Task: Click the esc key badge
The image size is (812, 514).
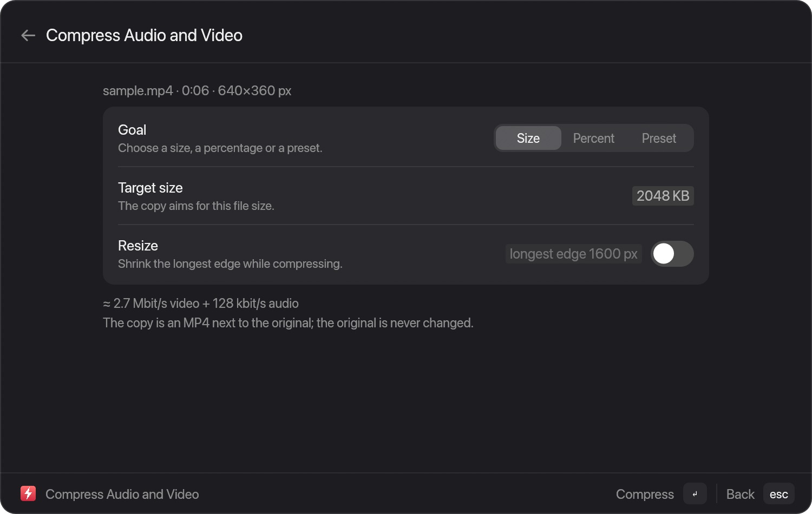Action: [x=778, y=494]
